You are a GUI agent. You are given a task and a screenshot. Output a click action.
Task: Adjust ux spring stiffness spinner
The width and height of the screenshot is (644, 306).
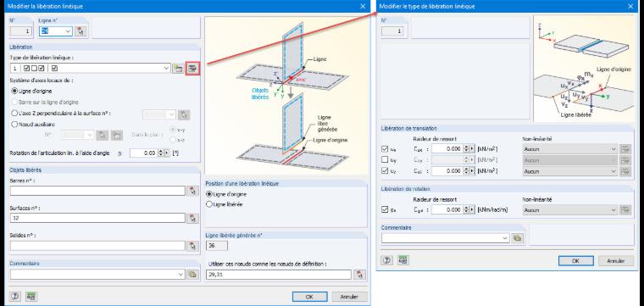tap(466, 149)
